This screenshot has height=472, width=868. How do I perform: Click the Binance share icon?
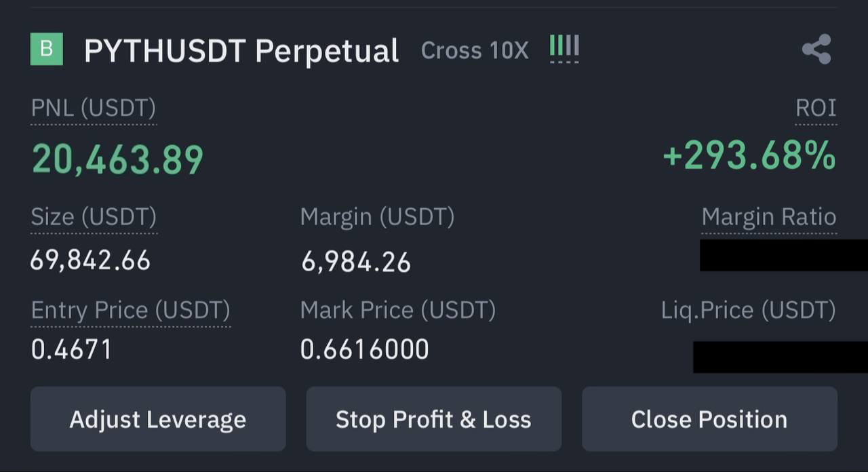[x=818, y=47]
